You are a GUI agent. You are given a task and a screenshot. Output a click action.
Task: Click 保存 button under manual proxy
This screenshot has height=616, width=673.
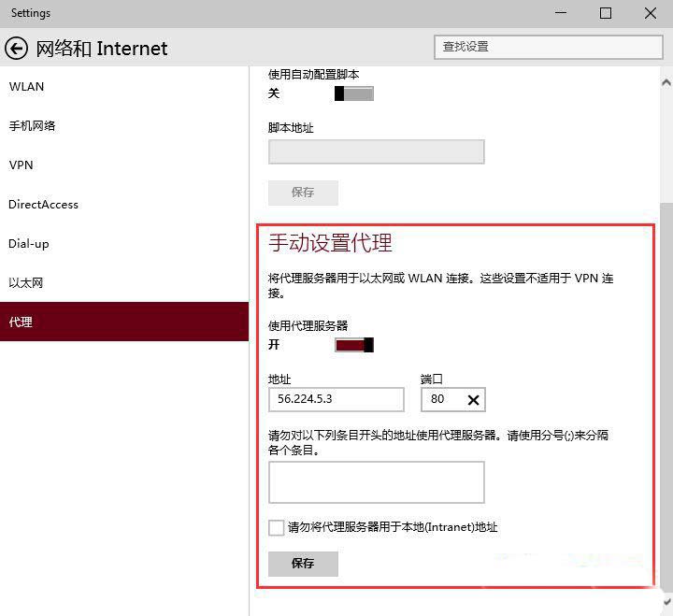pos(303,564)
